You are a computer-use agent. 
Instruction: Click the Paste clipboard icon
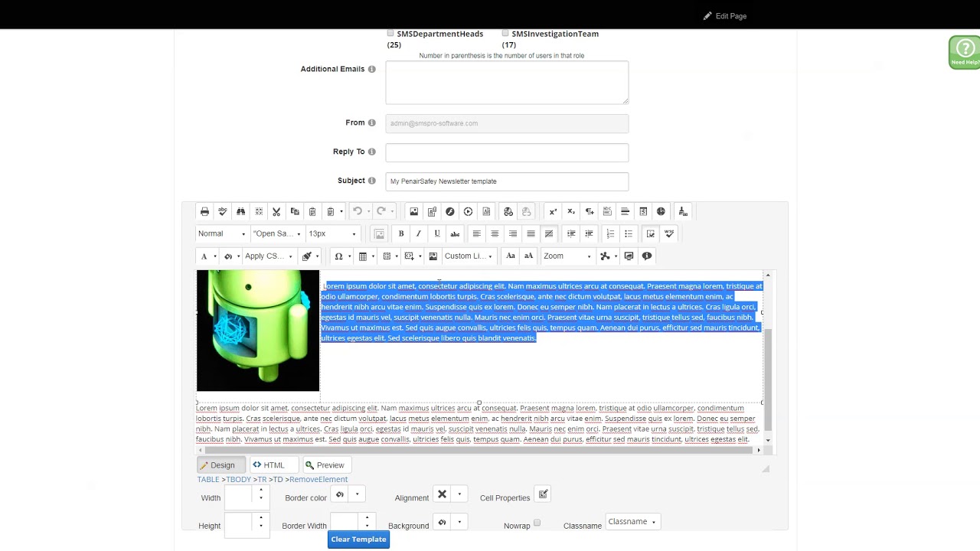pyautogui.click(x=312, y=211)
